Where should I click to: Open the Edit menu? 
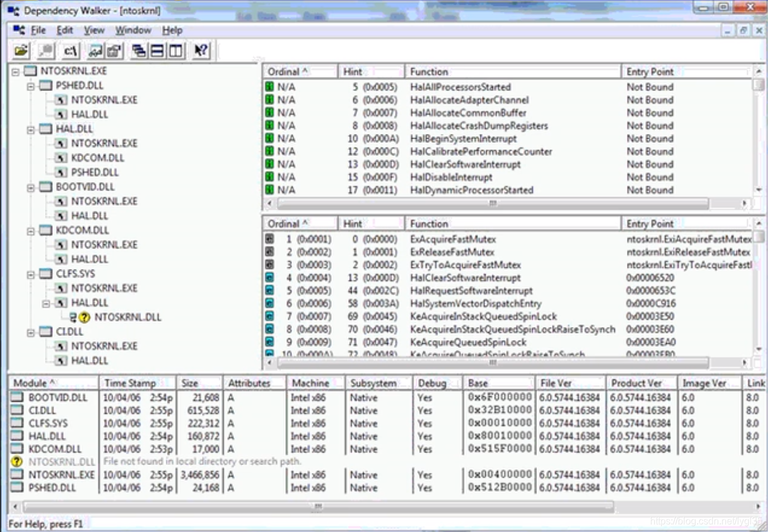tap(65, 30)
